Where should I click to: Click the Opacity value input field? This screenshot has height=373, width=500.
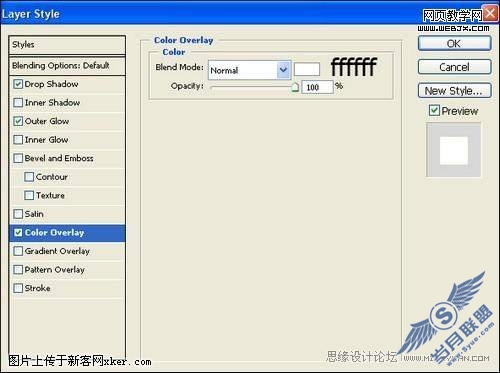coord(317,87)
